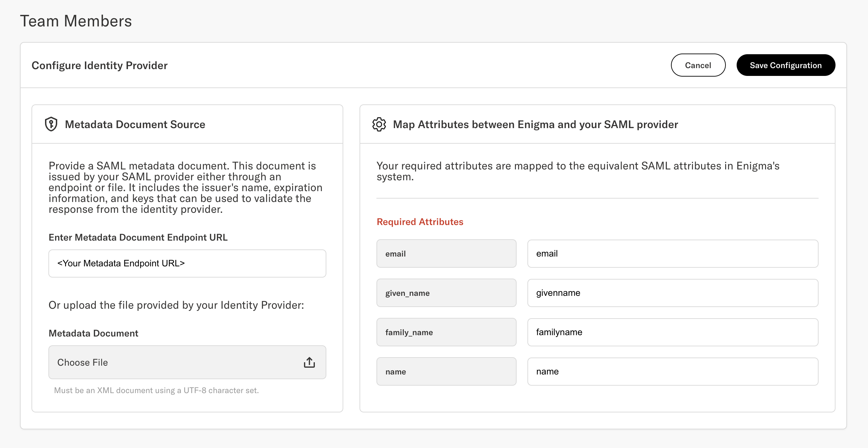Click the Metadata Endpoint URL input field

click(x=187, y=263)
